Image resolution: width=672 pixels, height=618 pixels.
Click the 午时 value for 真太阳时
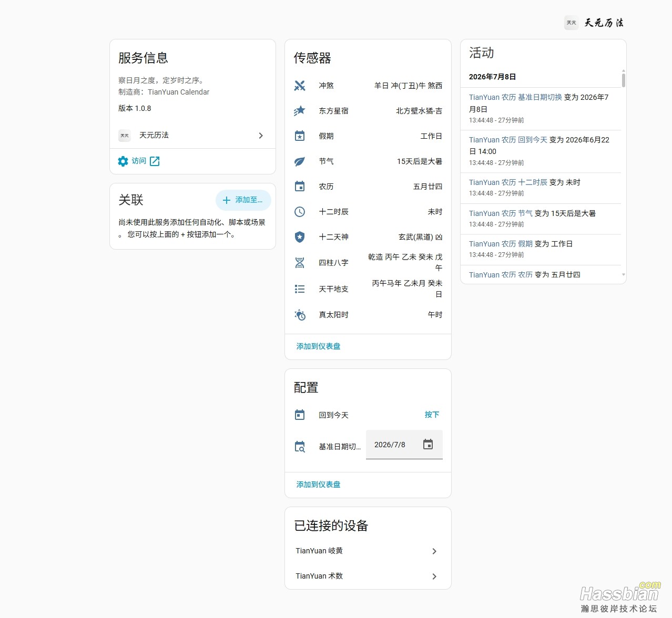435,315
